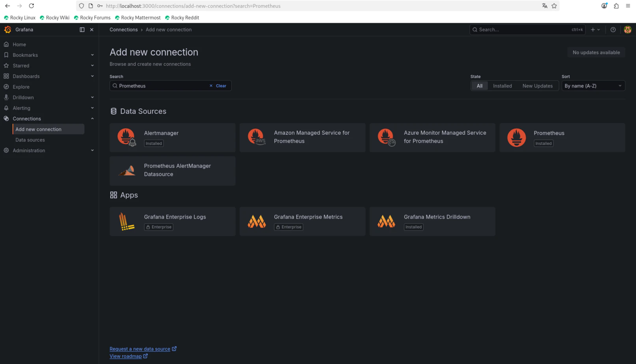Screen dimensions: 636x364
Task: Collapse the Connections section chevron
Action: click(92, 119)
